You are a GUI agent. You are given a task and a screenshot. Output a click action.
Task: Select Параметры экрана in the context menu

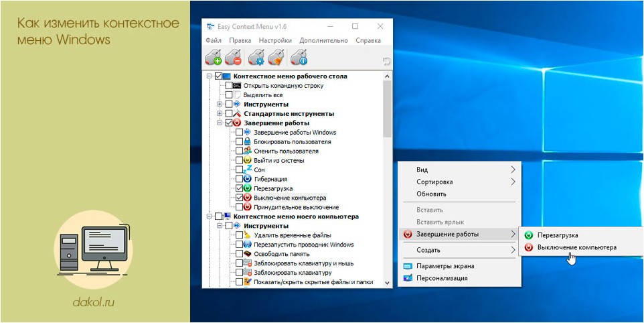point(459,266)
